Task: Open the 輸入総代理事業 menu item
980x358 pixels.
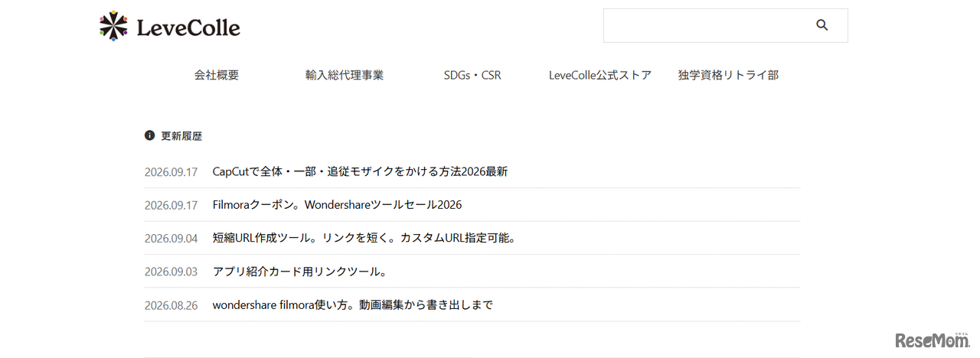Action: 345,75
